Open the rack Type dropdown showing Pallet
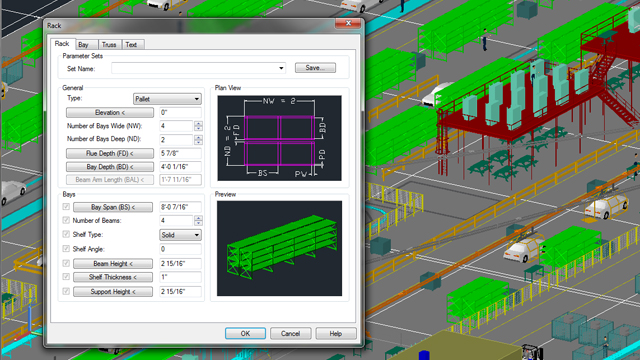Viewport: 640px width, 360px height. tap(167, 99)
